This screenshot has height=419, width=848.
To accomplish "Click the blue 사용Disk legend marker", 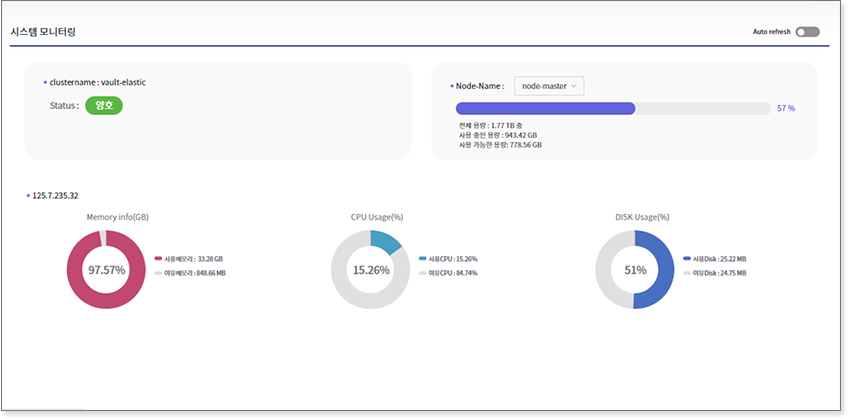I will (x=686, y=258).
